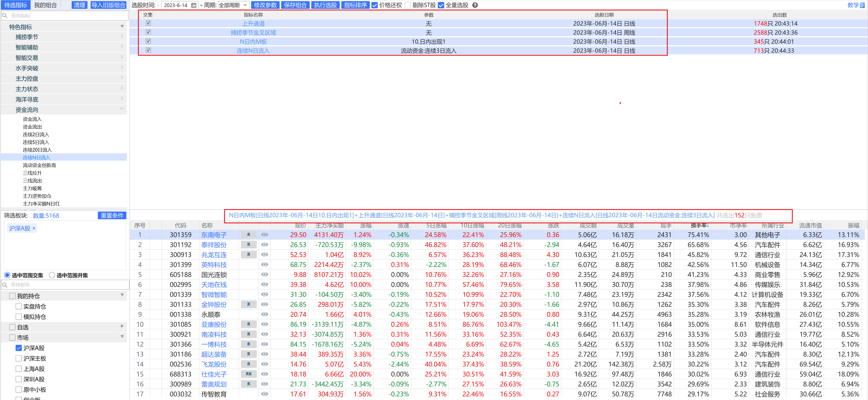Viewport: 868px width, 400px height.
Task: Click the 执行选股 button
Action: (x=325, y=5)
